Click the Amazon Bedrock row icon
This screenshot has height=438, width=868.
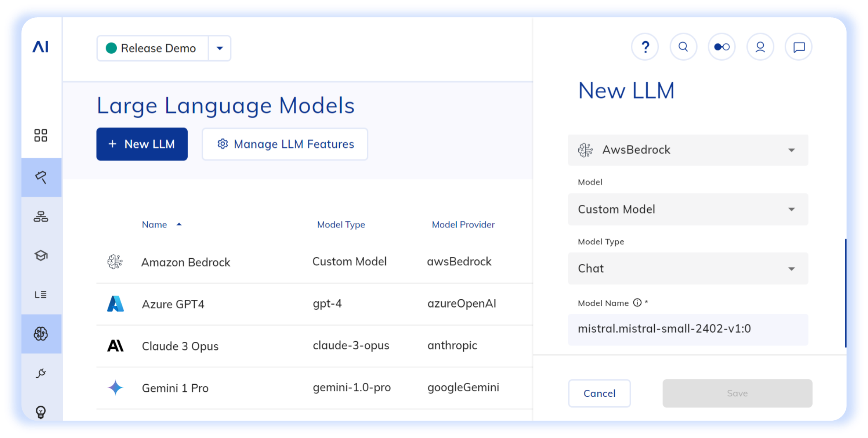(x=115, y=262)
